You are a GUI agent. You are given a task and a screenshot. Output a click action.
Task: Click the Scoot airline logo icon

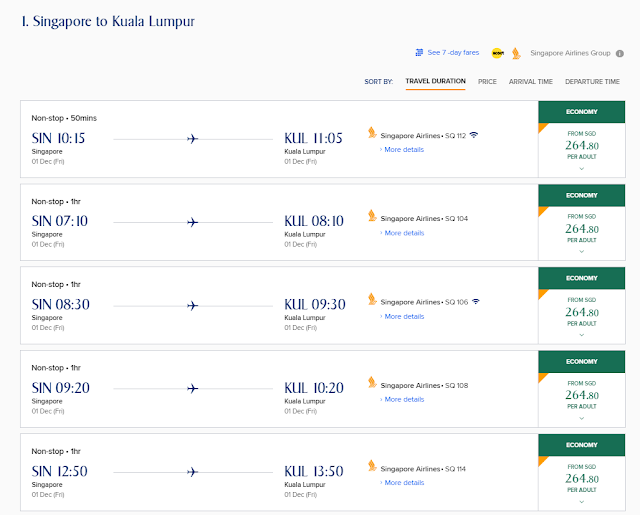pyautogui.click(x=497, y=53)
